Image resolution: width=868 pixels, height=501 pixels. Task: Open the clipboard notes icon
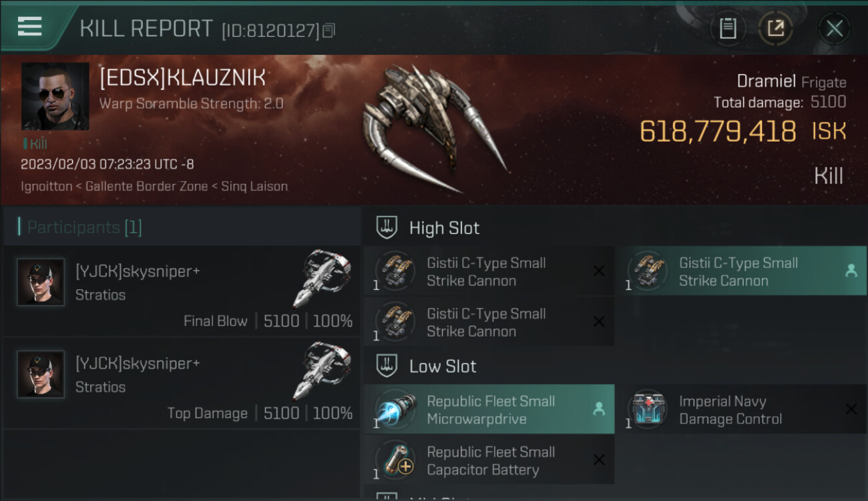(x=728, y=29)
